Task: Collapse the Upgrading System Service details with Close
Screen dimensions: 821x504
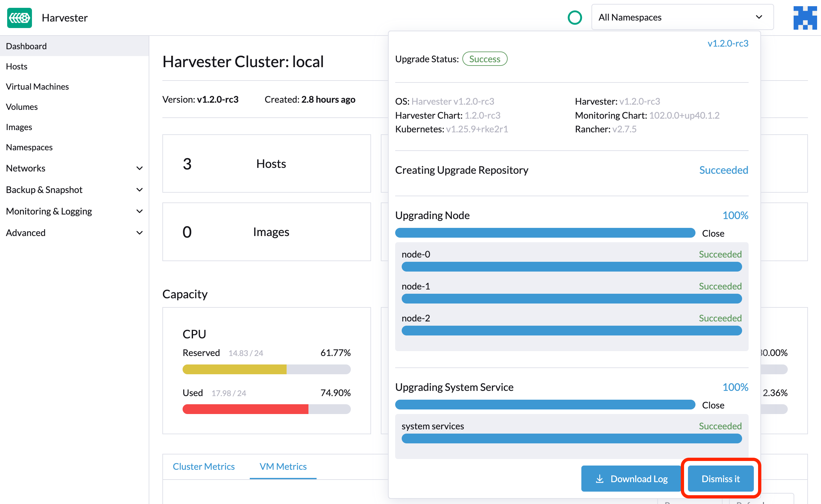Action: click(x=713, y=405)
